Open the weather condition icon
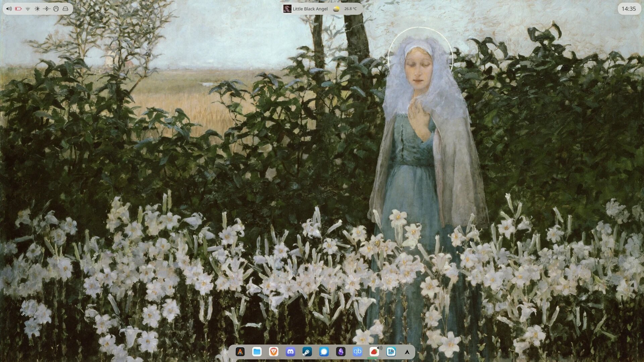644x362 pixels. pos(336,9)
